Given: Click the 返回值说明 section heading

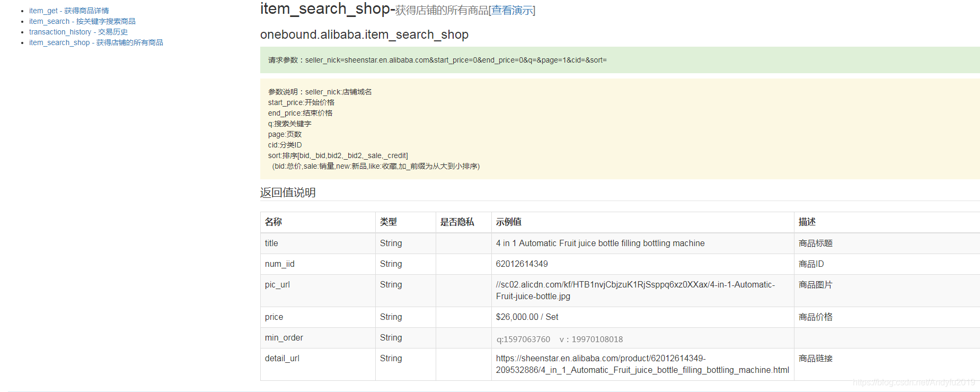Looking at the screenshot, I should coord(288,193).
